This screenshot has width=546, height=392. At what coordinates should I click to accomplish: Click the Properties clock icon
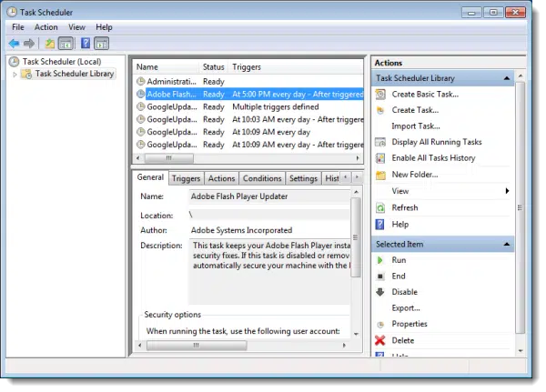pyautogui.click(x=380, y=324)
